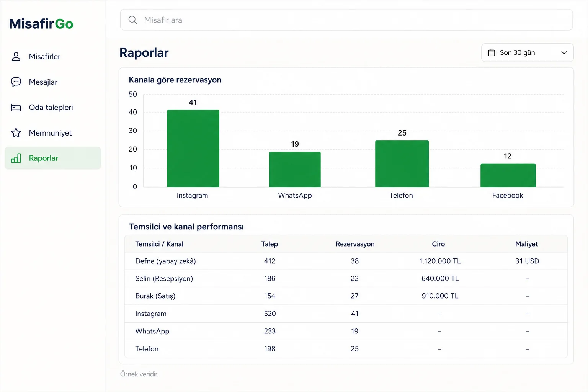Click the person icon beside Misafirler

click(x=16, y=57)
